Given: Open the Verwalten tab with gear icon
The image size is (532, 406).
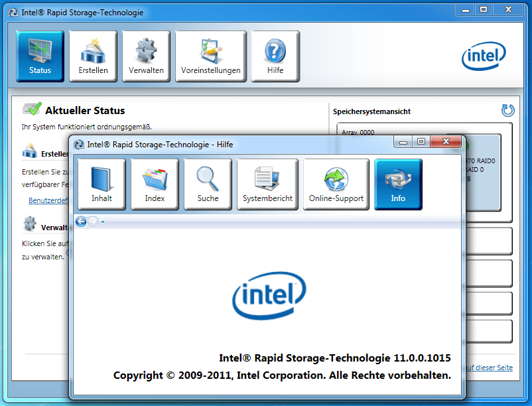Looking at the screenshot, I should click(x=146, y=56).
